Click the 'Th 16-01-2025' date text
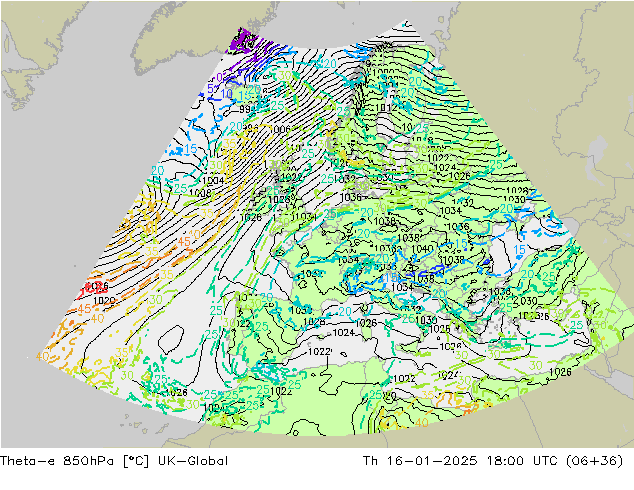This screenshot has height=490, width=634. (x=420, y=461)
